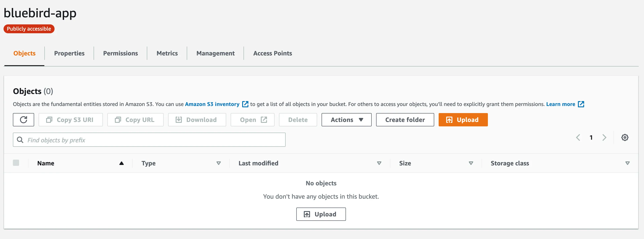The image size is (644, 239).
Task: Open table preferences gear icon
Action: click(625, 137)
